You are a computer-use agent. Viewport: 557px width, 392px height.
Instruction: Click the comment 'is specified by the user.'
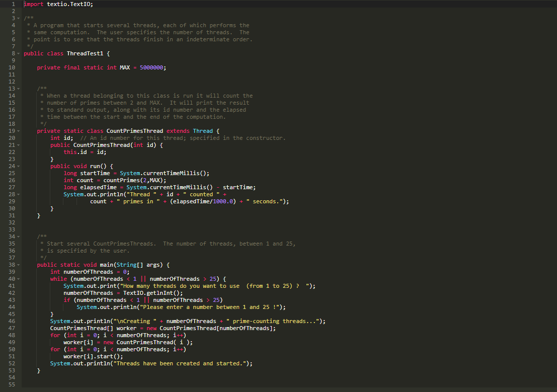pyautogui.click(x=88, y=251)
